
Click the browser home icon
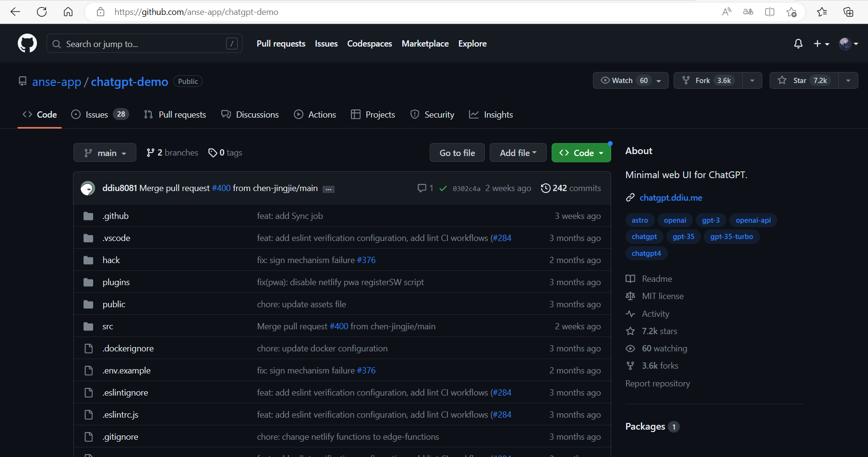68,12
